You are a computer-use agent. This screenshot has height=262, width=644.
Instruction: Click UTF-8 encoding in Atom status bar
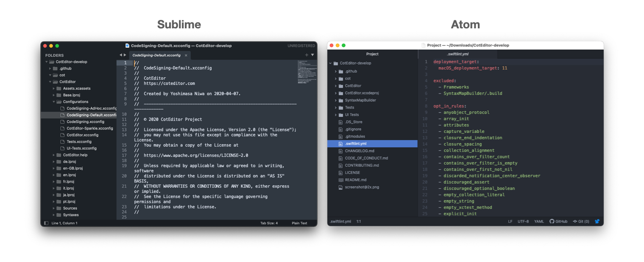click(522, 221)
